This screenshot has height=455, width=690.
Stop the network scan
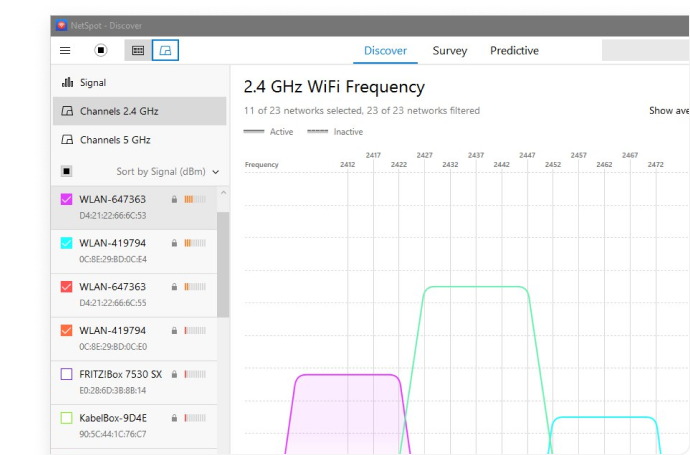101,50
